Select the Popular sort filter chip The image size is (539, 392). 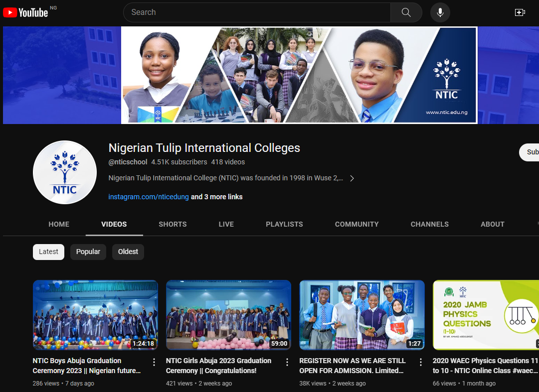(x=88, y=252)
